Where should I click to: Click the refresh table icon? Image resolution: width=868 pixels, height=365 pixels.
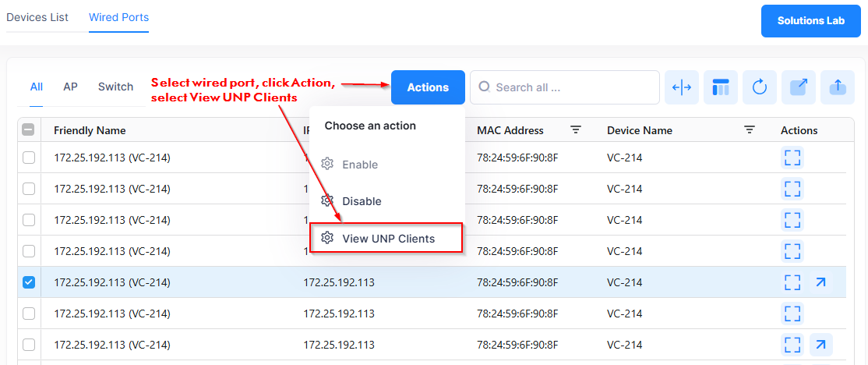[760, 87]
